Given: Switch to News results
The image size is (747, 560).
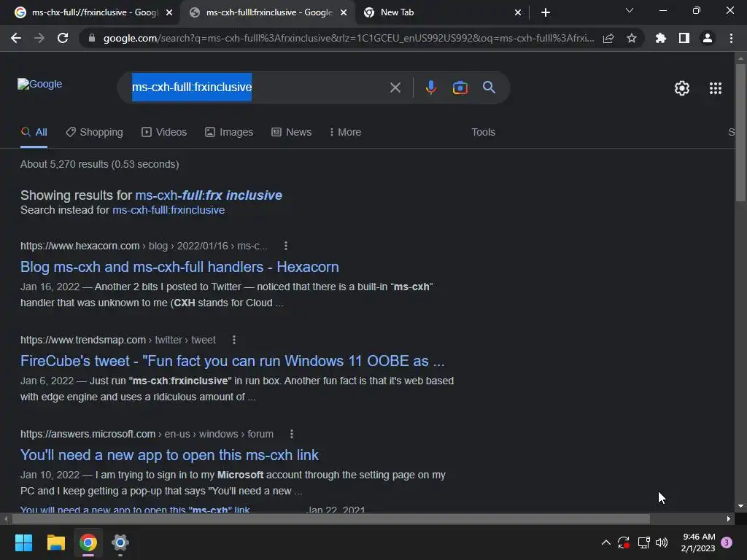Looking at the screenshot, I should point(292,133).
